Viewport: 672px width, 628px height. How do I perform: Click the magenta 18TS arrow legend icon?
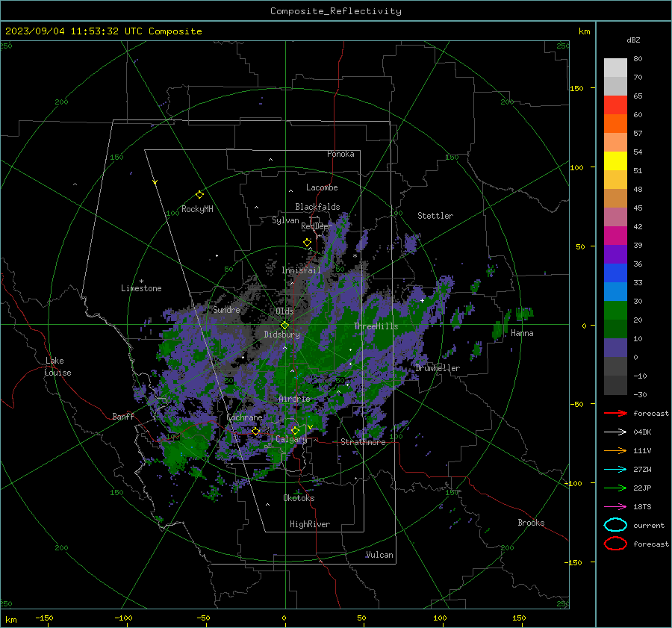click(x=615, y=507)
